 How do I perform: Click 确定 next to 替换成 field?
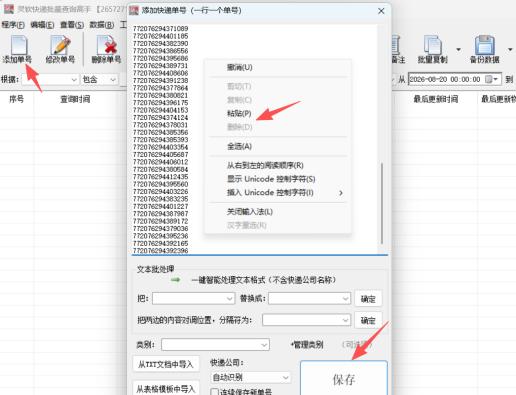[368, 299]
